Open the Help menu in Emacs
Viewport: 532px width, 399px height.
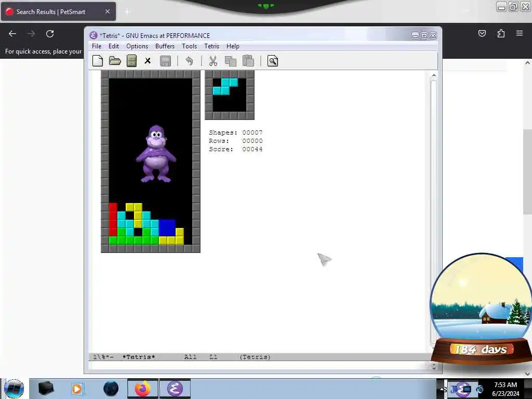click(233, 46)
